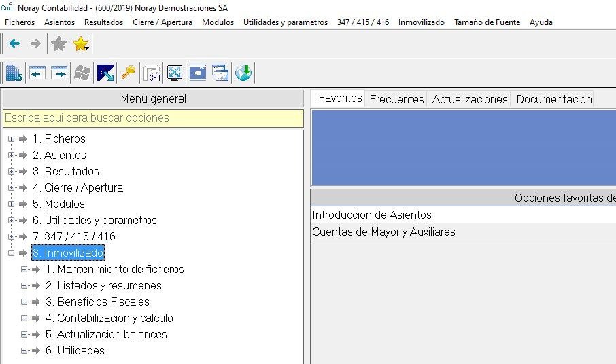This screenshot has width=616, height=364.
Task: Expand the plus box beside 4. Cierre / Apertura
Action: (x=11, y=188)
